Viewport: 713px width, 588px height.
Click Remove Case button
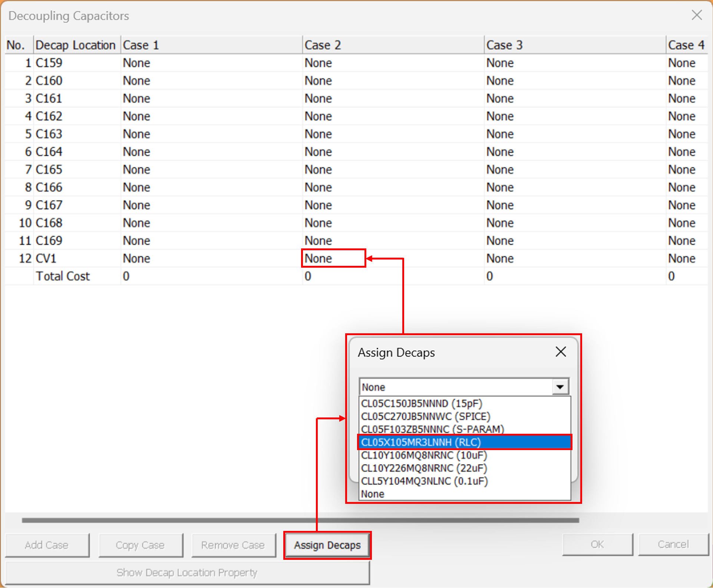(233, 545)
